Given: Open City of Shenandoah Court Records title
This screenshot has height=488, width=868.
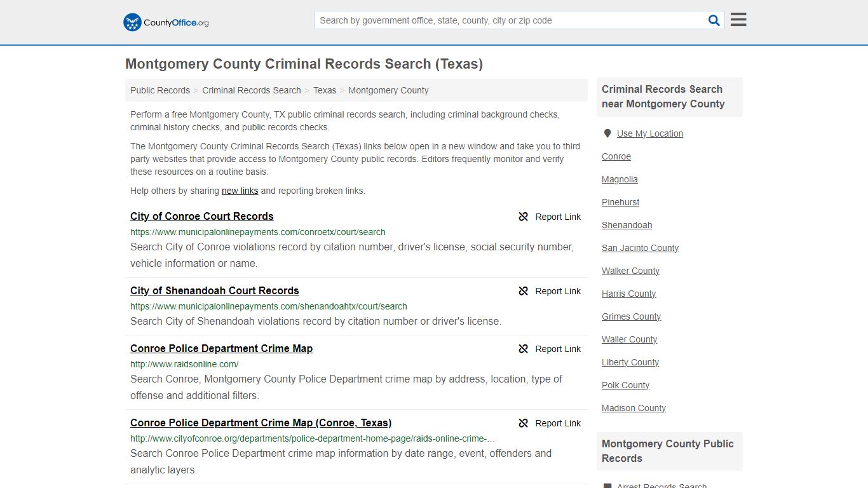Looking at the screenshot, I should (215, 290).
